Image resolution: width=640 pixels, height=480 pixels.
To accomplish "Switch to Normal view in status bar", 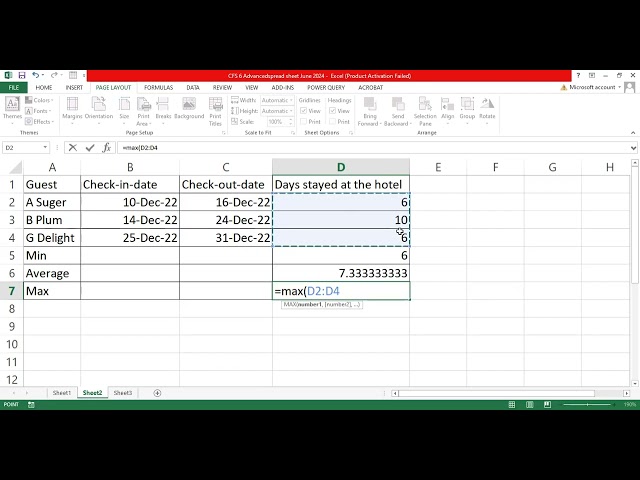I will pyautogui.click(x=511, y=404).
